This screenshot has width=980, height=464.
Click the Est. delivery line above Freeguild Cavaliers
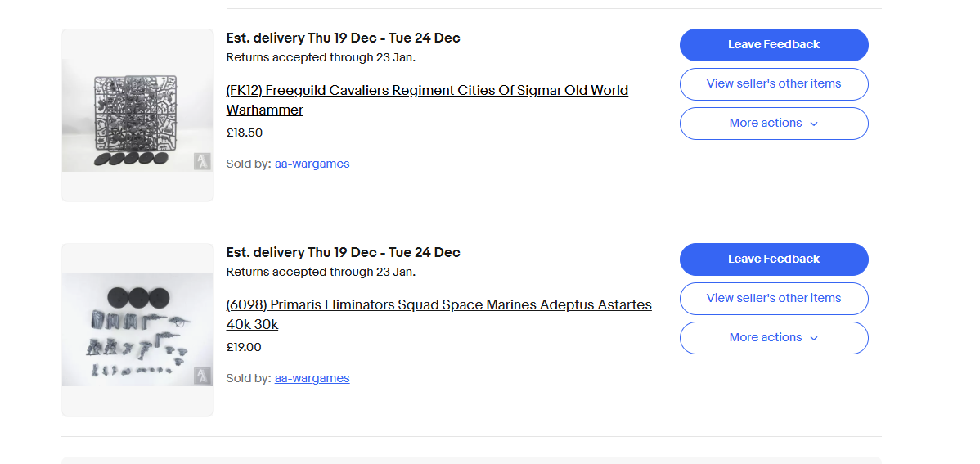pyautogui.click(x=343, y=38)
